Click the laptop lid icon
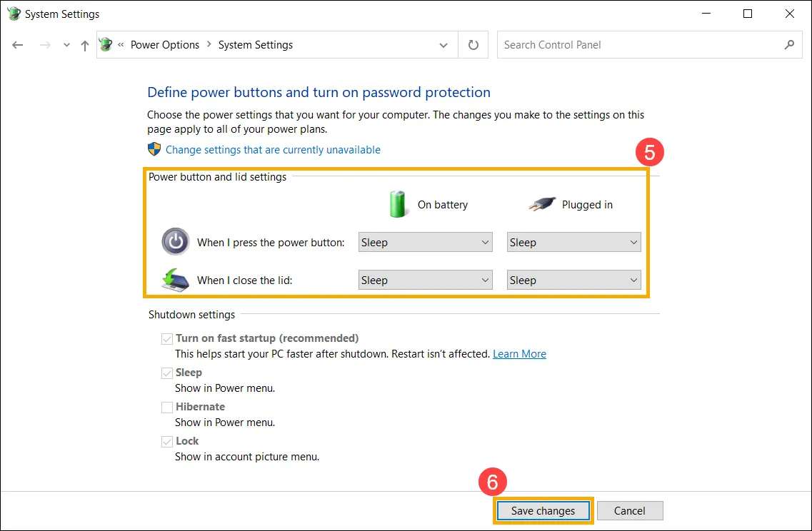The width and height of the screenshot is (812, 531). point(174,280)
